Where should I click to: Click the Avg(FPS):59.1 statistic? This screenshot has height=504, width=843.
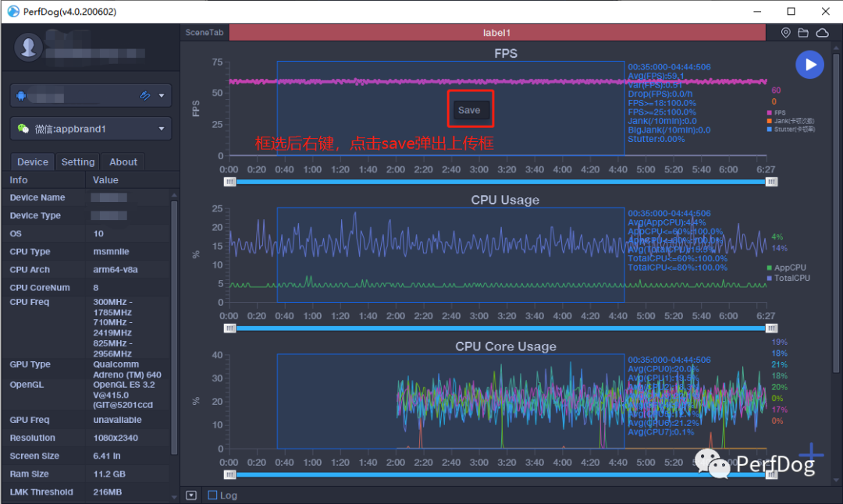point(656,76)
